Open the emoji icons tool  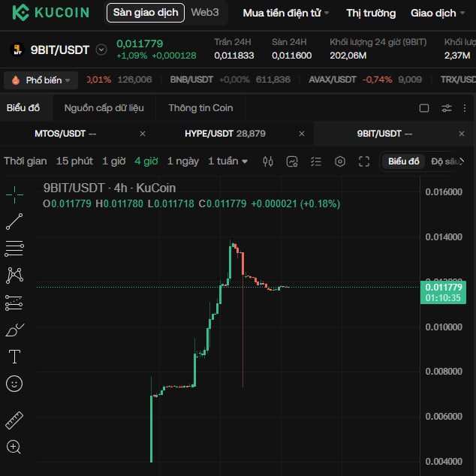pos(14,384)
